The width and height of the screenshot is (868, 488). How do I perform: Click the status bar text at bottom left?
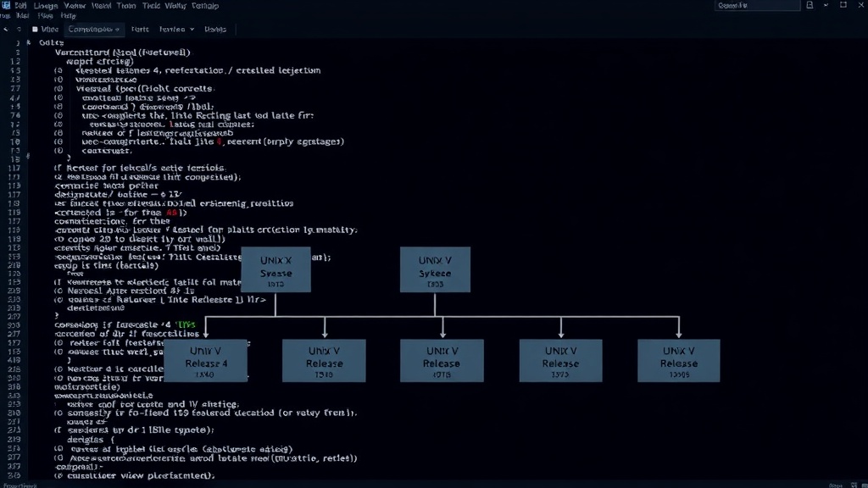[20, 485]
